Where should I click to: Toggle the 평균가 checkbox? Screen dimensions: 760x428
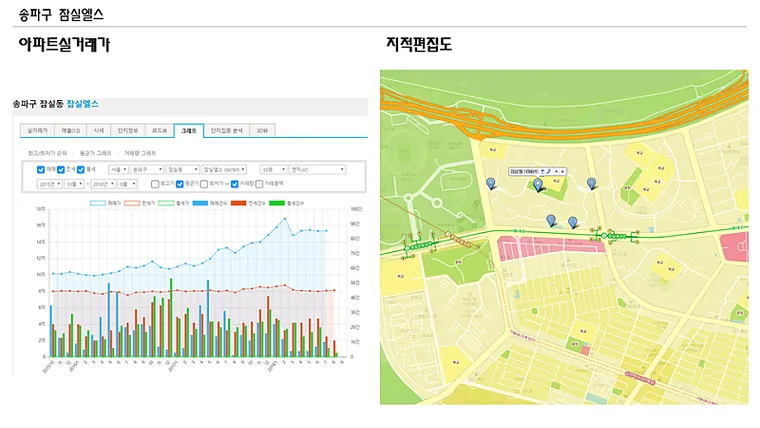tap(180, 184)
